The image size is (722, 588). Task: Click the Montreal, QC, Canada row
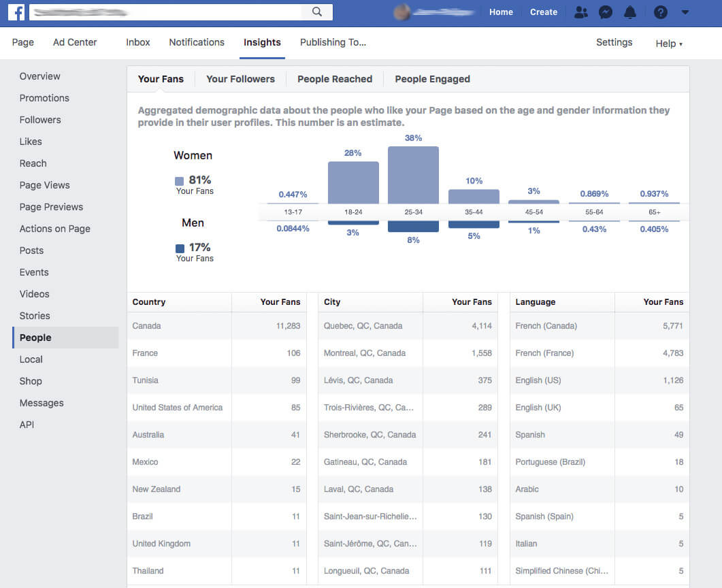pyautogui.click(x=408, y=353)
